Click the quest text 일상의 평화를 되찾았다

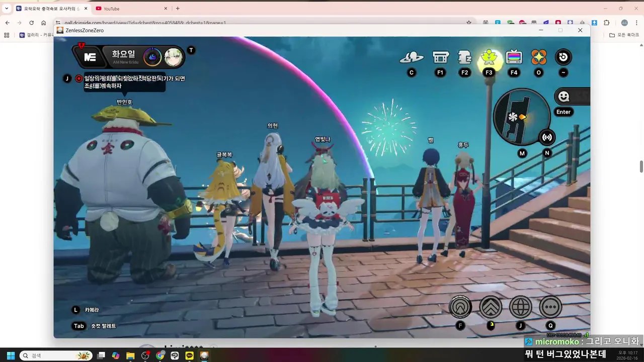(134, 82)
